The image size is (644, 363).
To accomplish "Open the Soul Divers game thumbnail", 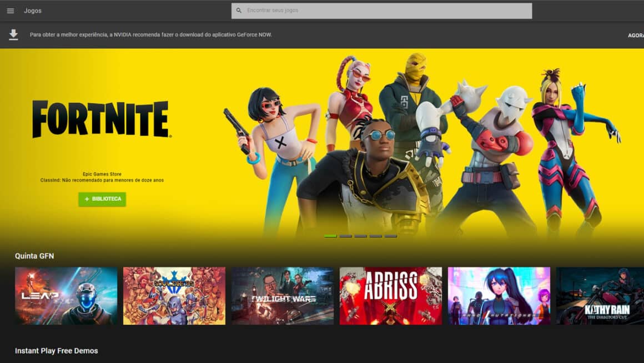I will point(174,295).
